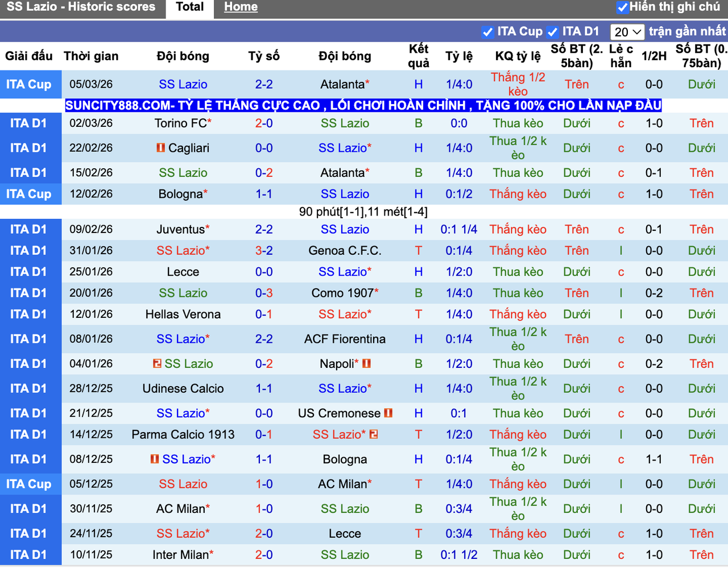The height and width of the screenshot is (568, 728).
Task: Select Parma Calcio 1913 team name
Action: pos(183,434)
